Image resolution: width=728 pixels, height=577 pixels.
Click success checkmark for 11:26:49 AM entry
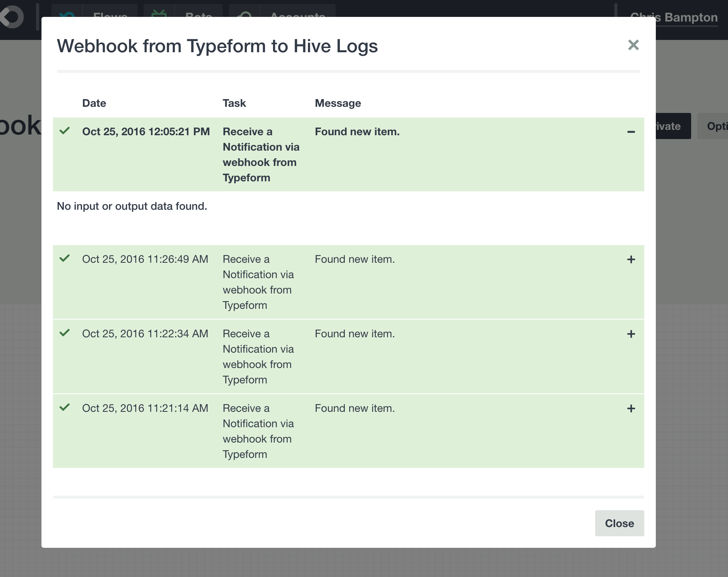[x=65, y=258]
